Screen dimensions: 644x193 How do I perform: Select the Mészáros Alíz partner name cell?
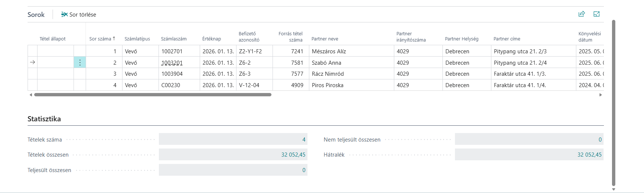coord(329,51)
